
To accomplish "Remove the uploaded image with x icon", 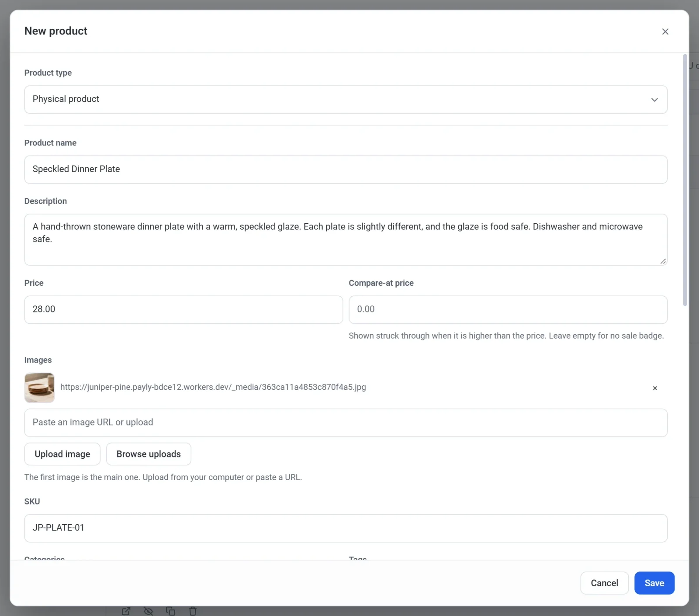I will [x=654, y=388].
